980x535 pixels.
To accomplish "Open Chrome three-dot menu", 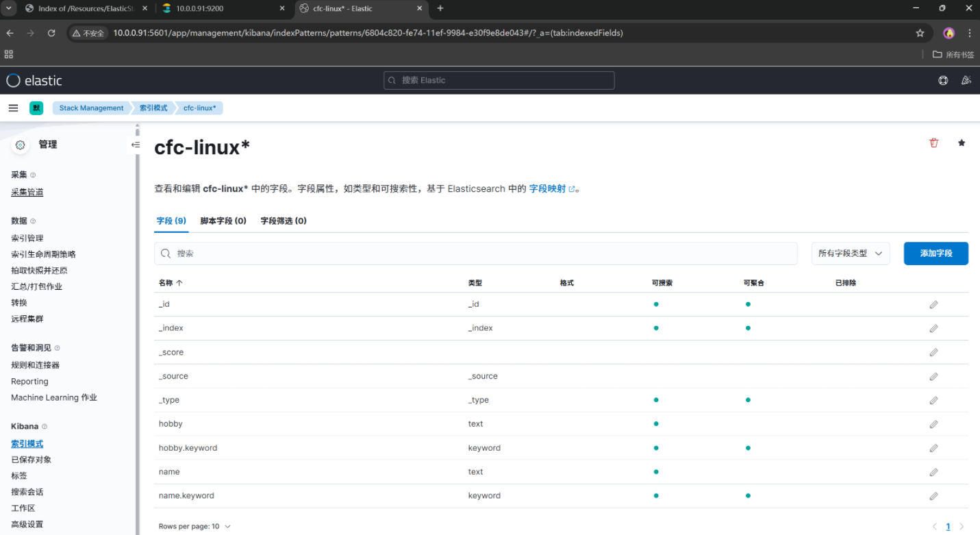I will click(970, 33).
